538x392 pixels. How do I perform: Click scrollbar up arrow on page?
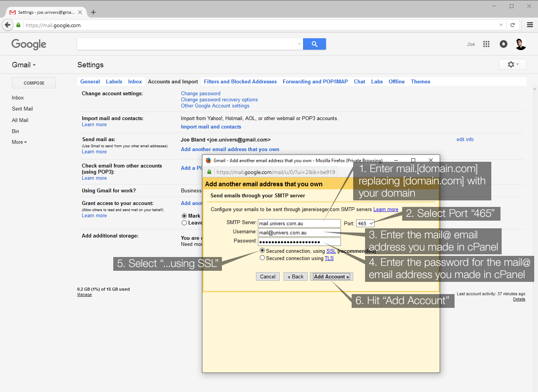click(x=535, y=89)
